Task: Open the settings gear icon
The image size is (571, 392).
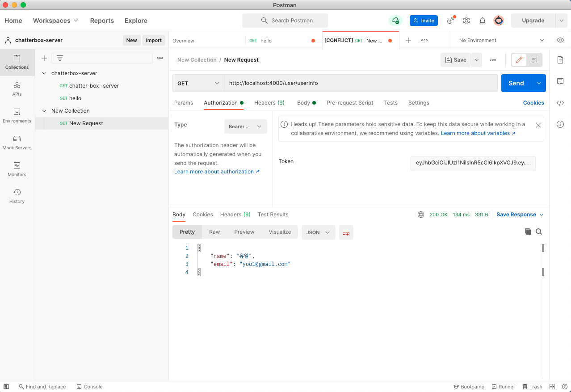Action: tap(466, 21)
